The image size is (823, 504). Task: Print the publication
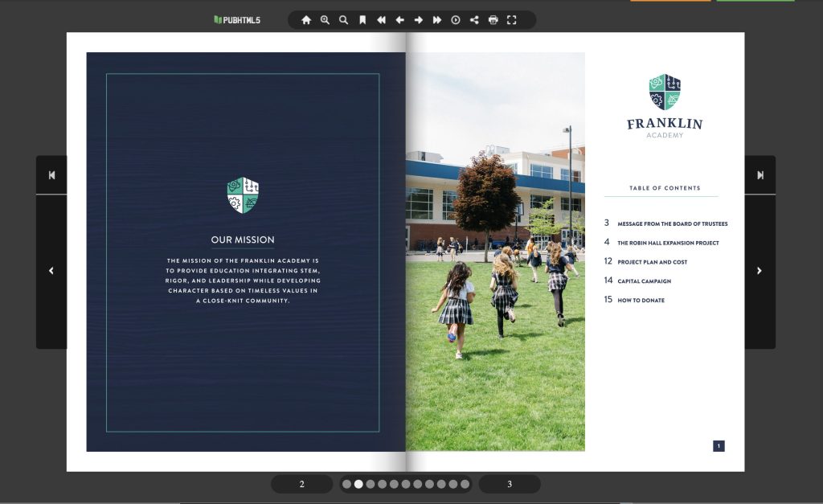pos(492,20)
